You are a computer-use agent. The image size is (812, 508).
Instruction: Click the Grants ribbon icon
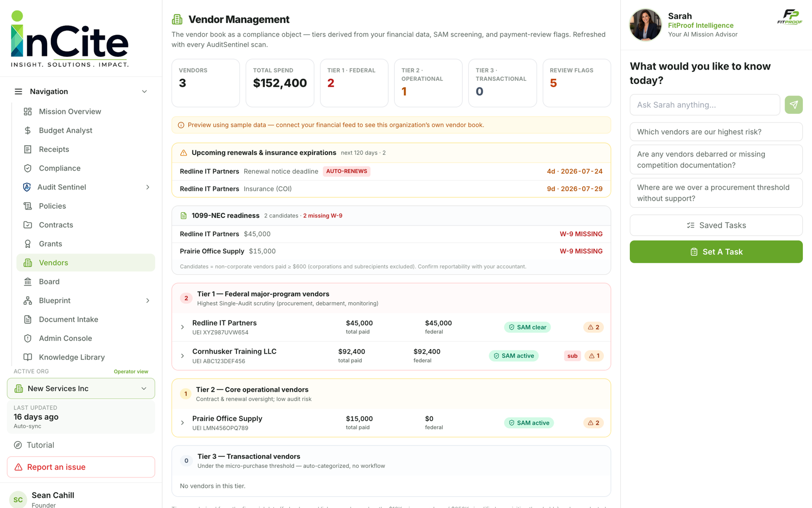[28, 244]
